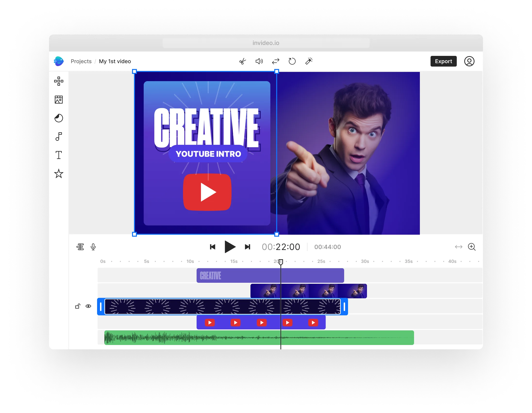This screenshot has width=532, height=413.
Task: Toggle the eye visibility of selected track
Action: coord(88,306)
